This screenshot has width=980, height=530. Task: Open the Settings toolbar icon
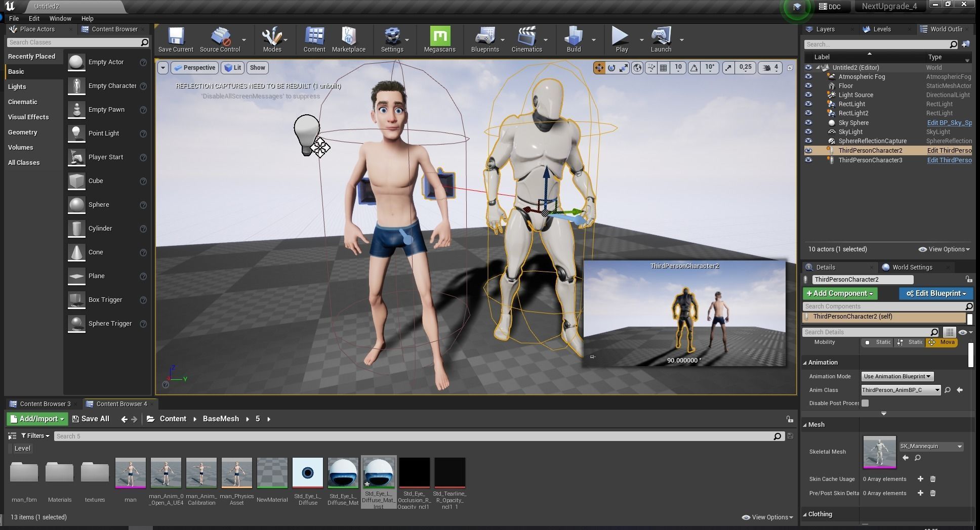(x=392, y=39)
